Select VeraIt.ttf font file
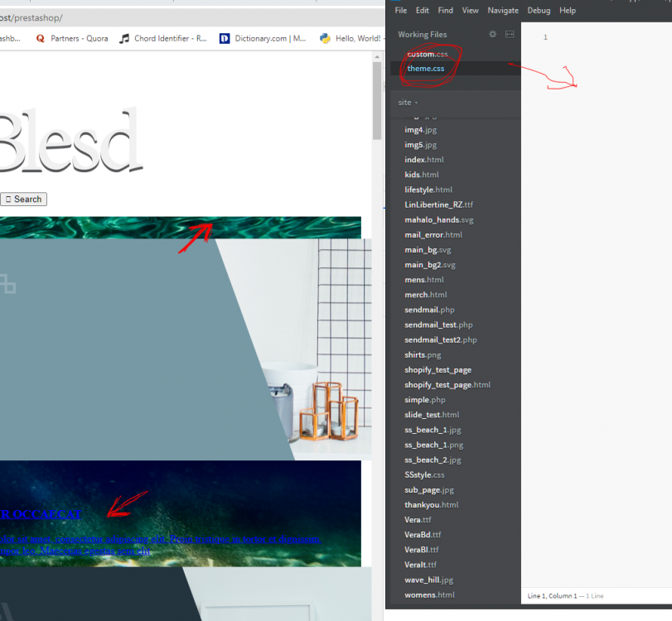This screenshot has width=672, height=621. [x=420, y=565]
